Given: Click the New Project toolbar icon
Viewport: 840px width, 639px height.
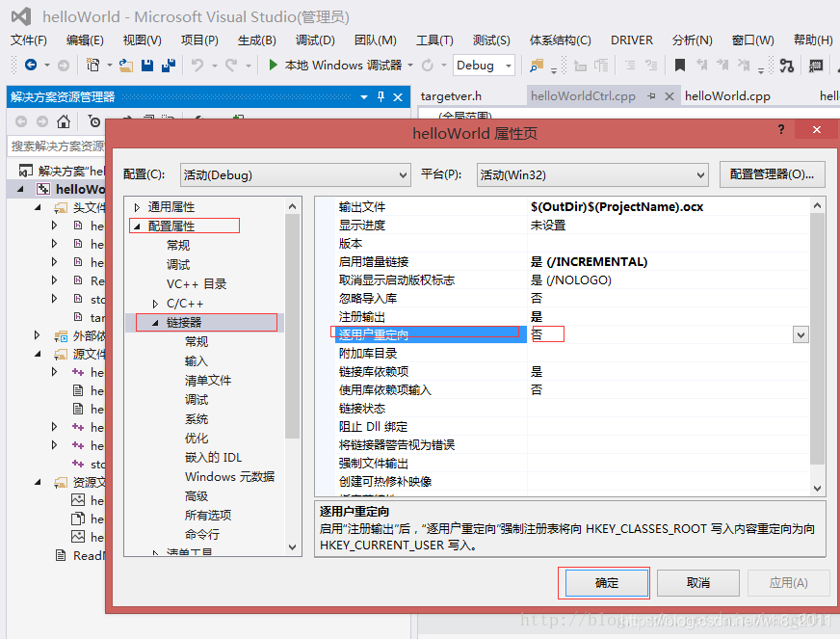Looking at the screenshot, I should (92, 65).
